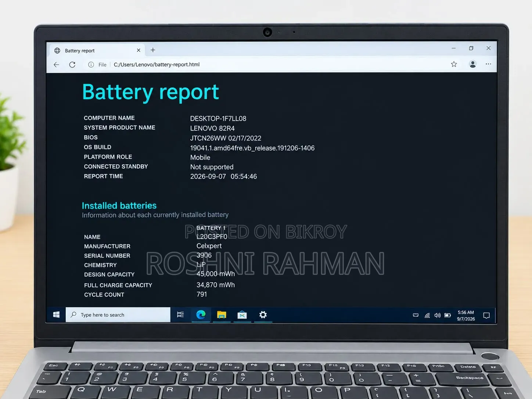Open Task View from the taskbar
Screen dimensions: 532x399
(x=180, y=315)
